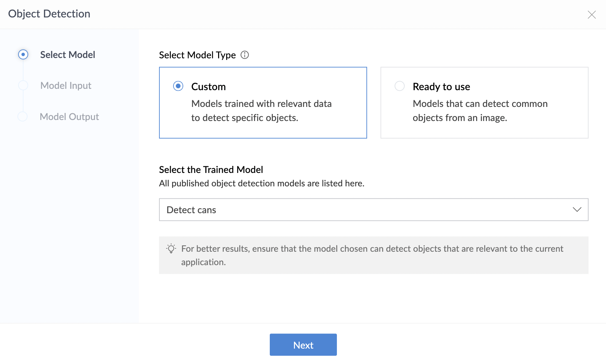
Task: Open the Detect cans model dropdown
Action: (x=373, y=210)
